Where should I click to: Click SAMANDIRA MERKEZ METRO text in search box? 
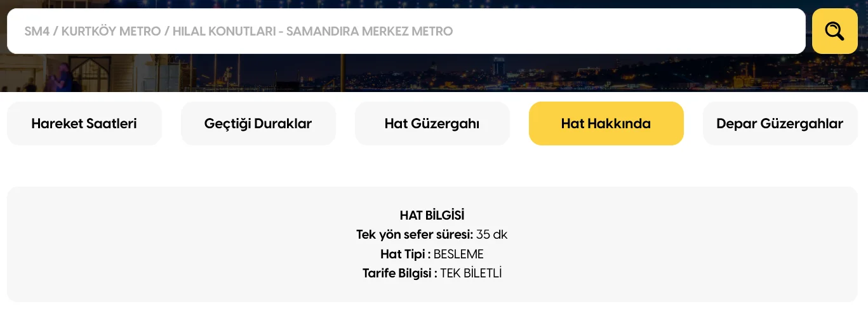(x=370, y=31)
